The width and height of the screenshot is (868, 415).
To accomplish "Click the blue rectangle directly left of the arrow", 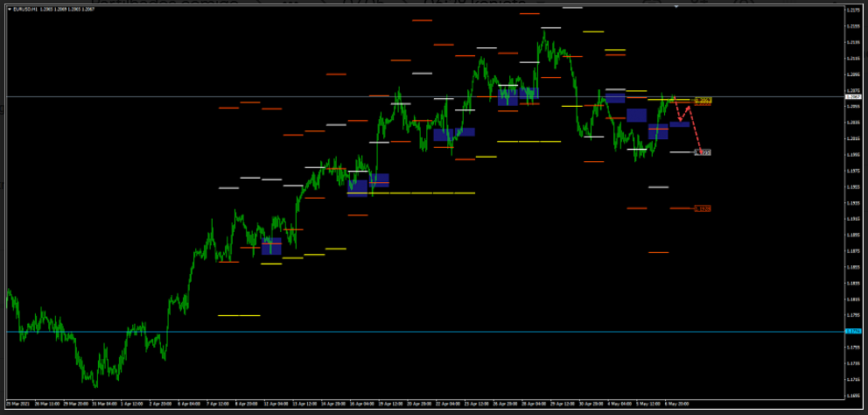I will click(x=679, y=124).
